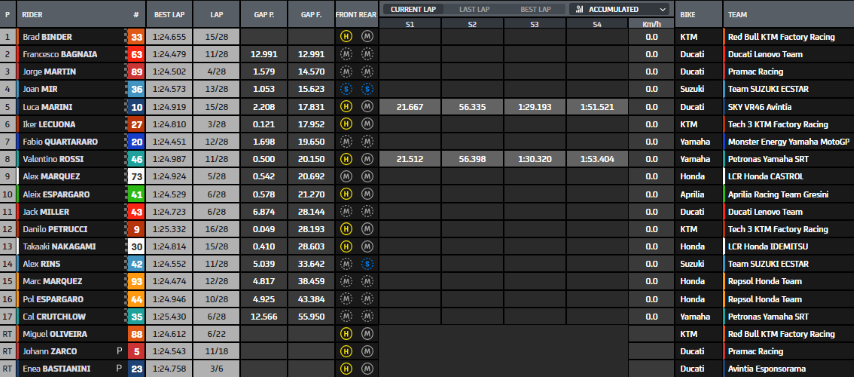Click Quartararo's front tyre icon
This screenshot has width=854, height=377.
[x=345, y=142]
